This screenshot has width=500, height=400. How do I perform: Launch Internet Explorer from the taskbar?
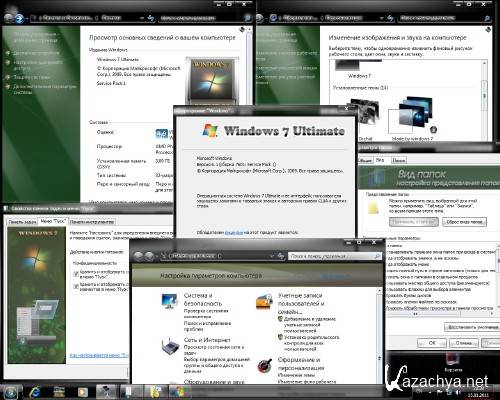[34, 392]
